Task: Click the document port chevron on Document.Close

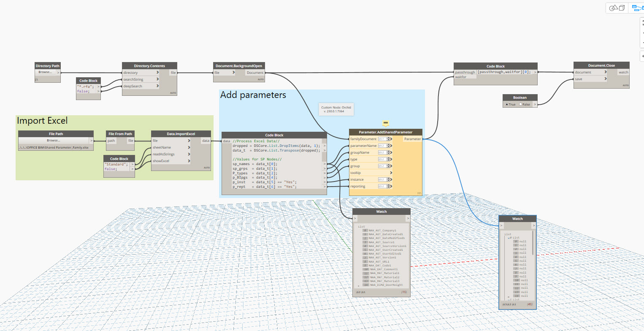Action: coord(606,72)
